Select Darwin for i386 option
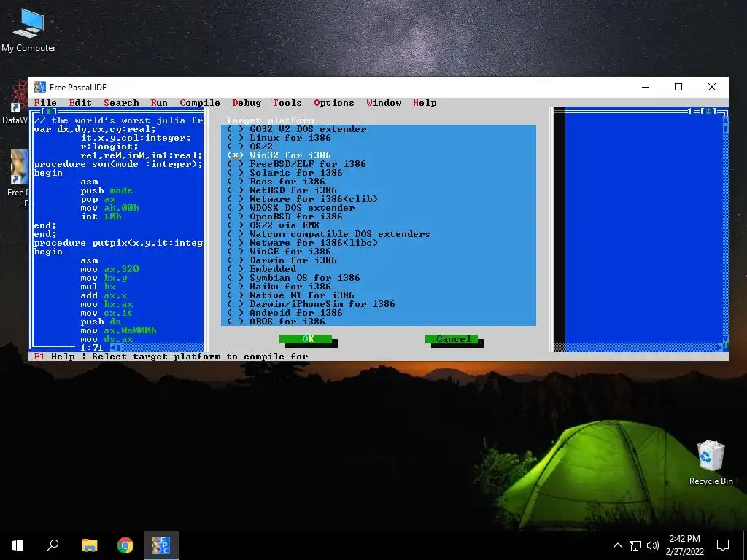The height and width of the screenshot is (560, 747). click(282, 260)
